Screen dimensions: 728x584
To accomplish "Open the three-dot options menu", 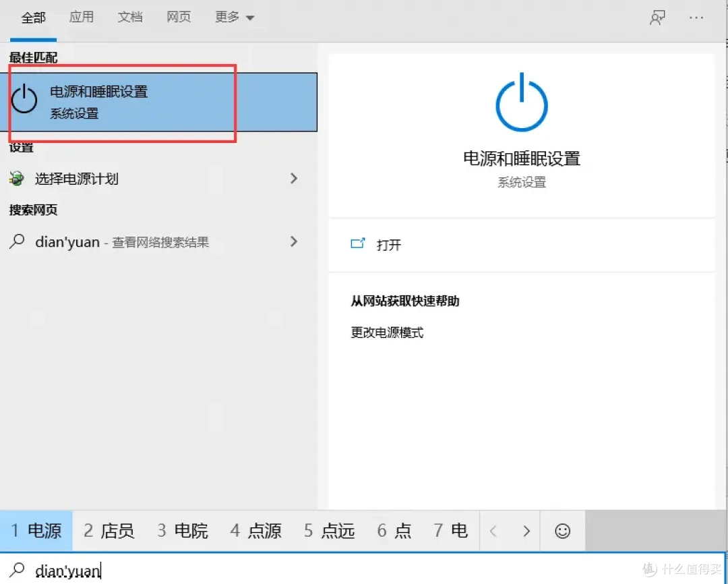I will point(696,18).
